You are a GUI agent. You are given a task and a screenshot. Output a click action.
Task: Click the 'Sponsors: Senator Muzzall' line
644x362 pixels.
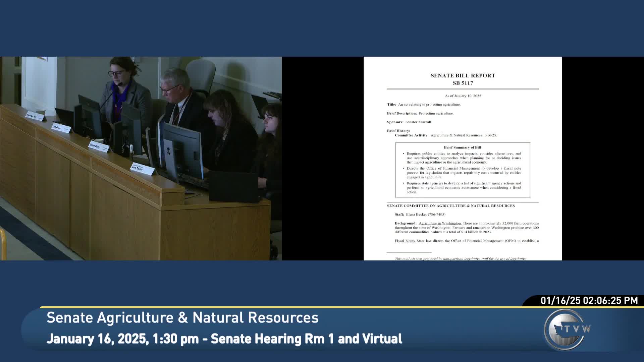tap(409, 122)
